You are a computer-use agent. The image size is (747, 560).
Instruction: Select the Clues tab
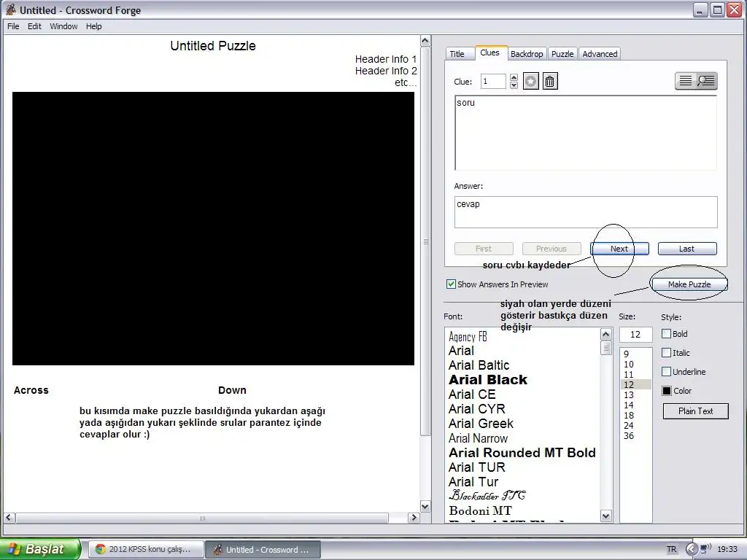(489, 52)
